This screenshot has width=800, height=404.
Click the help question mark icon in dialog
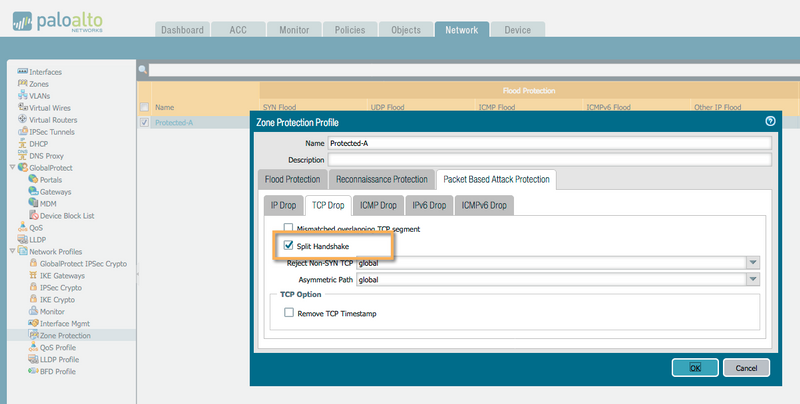point(770,121)
